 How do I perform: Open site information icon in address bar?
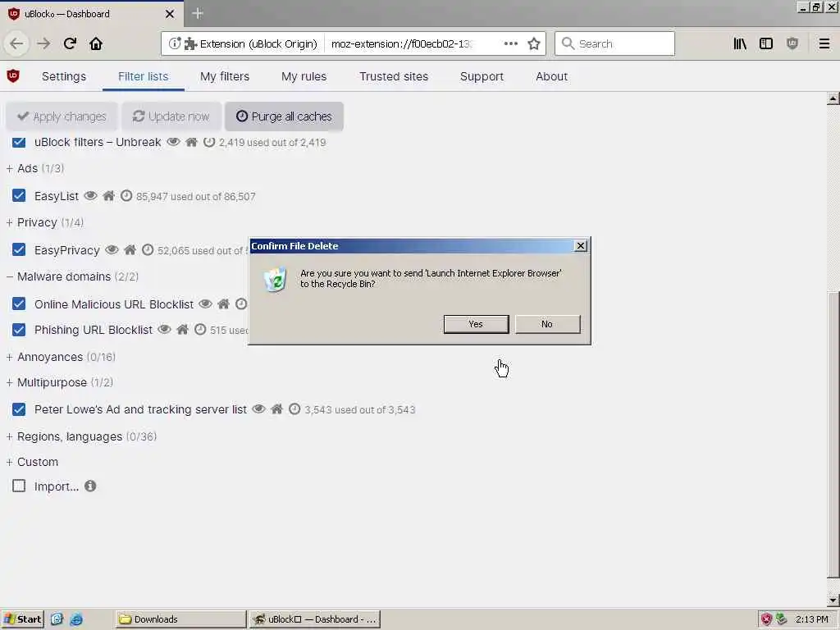pos(175,43)
